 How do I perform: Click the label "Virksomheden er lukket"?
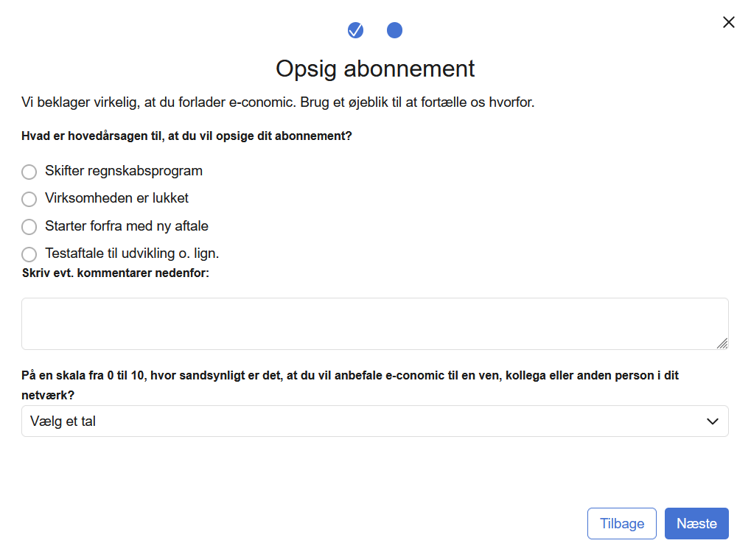(116, 198)
